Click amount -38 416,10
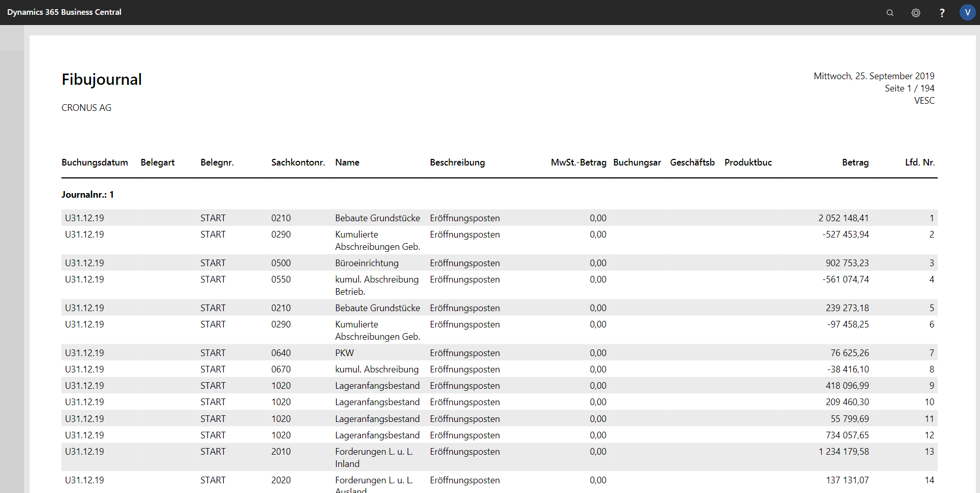Screen dimensions: 980x493 click(x=848, y=369)
